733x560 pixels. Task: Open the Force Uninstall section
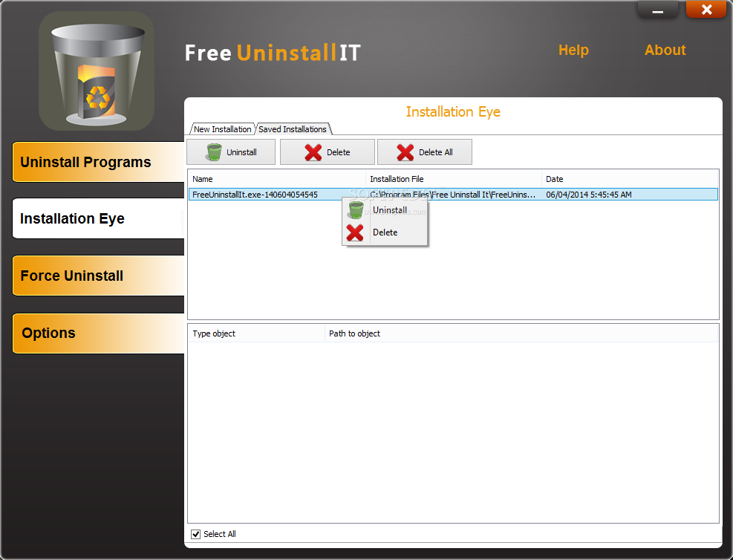(x=98, y=276)
